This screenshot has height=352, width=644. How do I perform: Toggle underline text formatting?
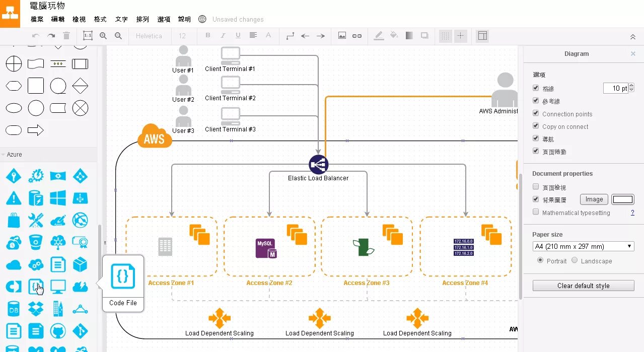238,36
